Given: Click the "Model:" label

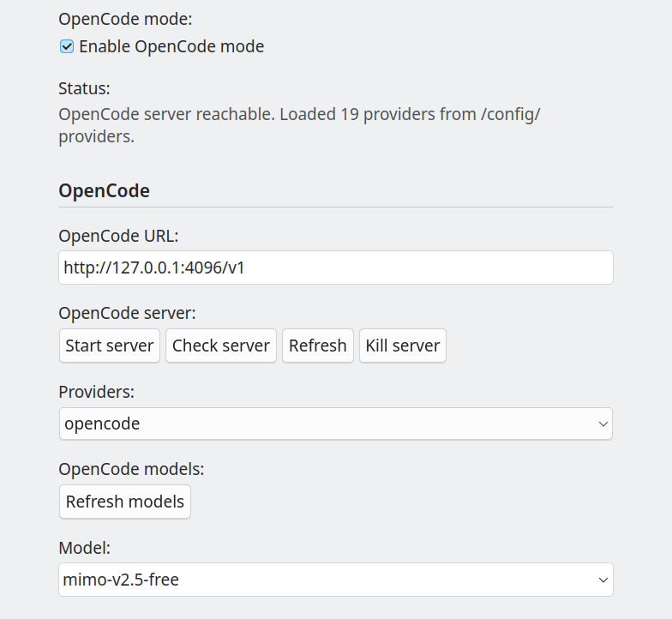Looking at the screenshot, I should point(84,548).
